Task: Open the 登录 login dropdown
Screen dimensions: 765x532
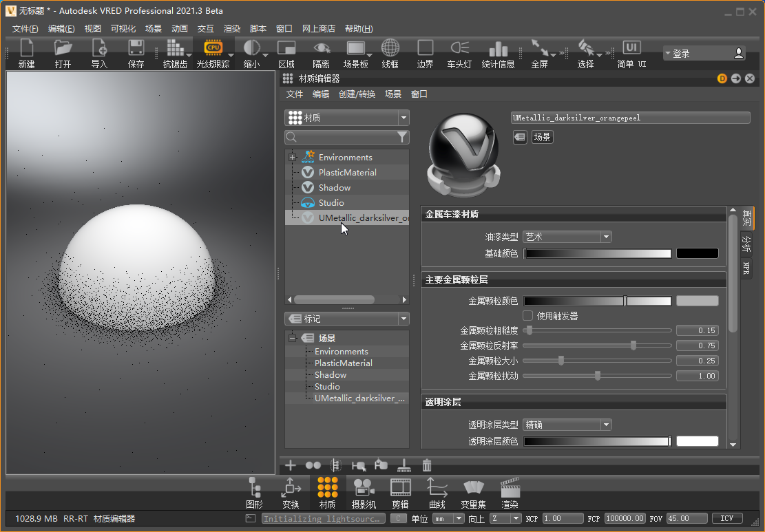Action: [x=704, y=53]
